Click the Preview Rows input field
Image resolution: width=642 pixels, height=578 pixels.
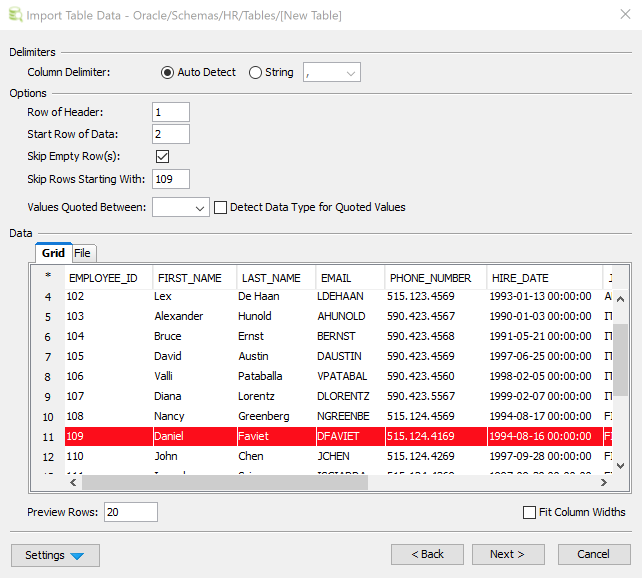point(130,512)
